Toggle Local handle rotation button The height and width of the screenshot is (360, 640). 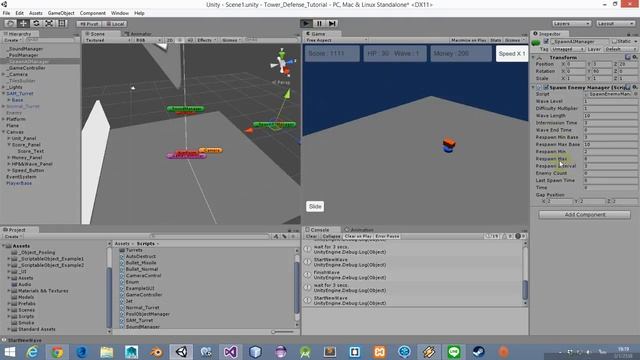115,24
